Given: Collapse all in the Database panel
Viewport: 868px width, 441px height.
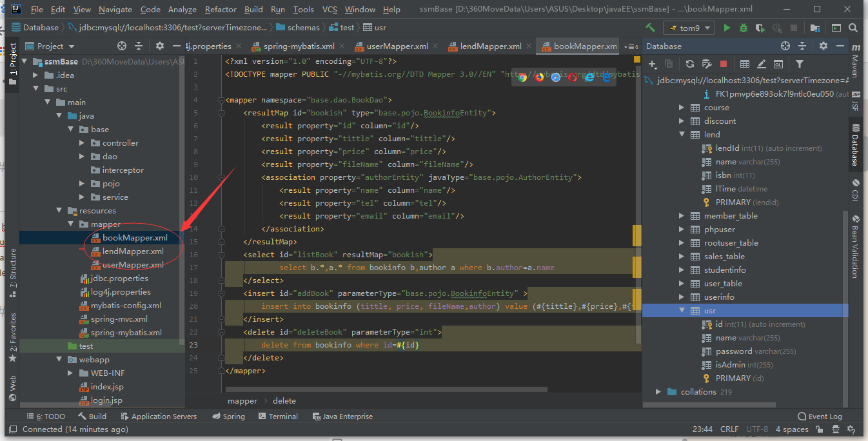Looking at the screenshot, I should (x=802, y=46).
